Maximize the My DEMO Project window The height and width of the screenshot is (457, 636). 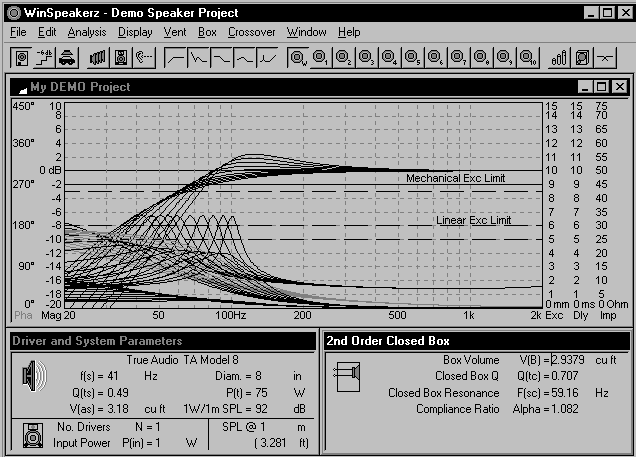(601, 88)
